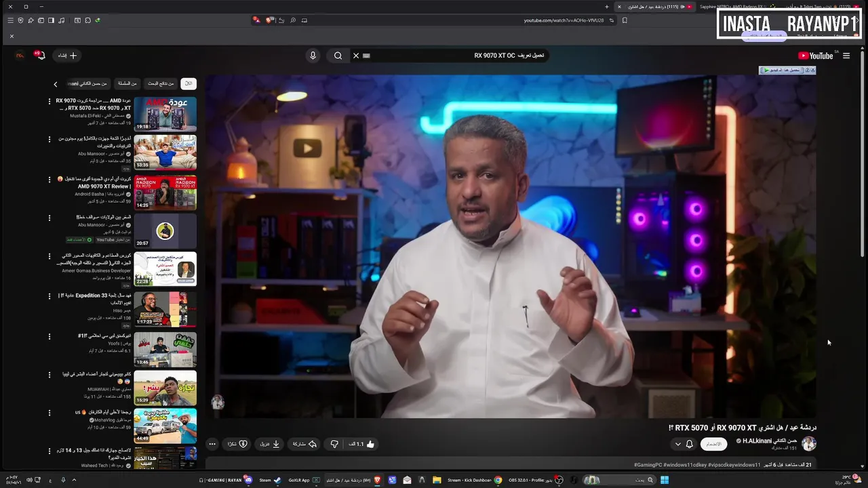Viewport: 868px width, 488px height.
Task: Close the active دردشة عيد browser tab
Action: (x=618, y=7)
